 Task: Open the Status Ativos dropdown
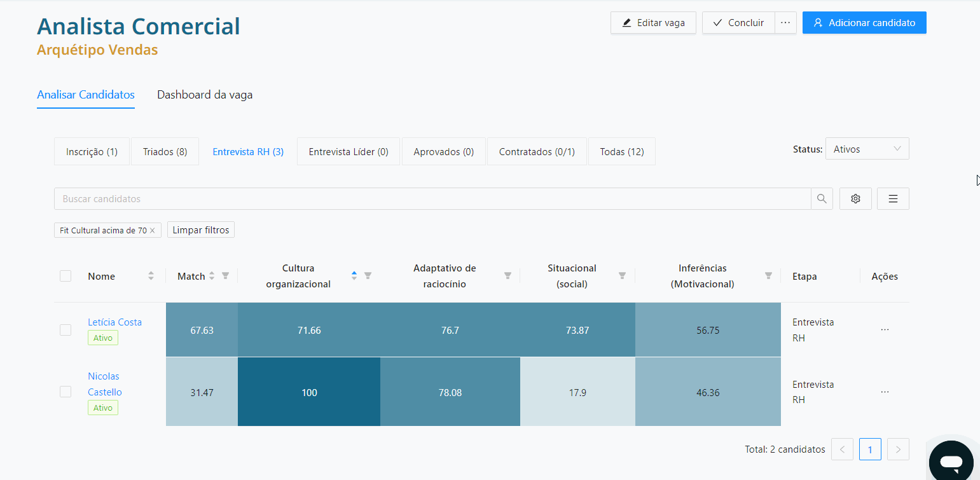coord(867,148)
